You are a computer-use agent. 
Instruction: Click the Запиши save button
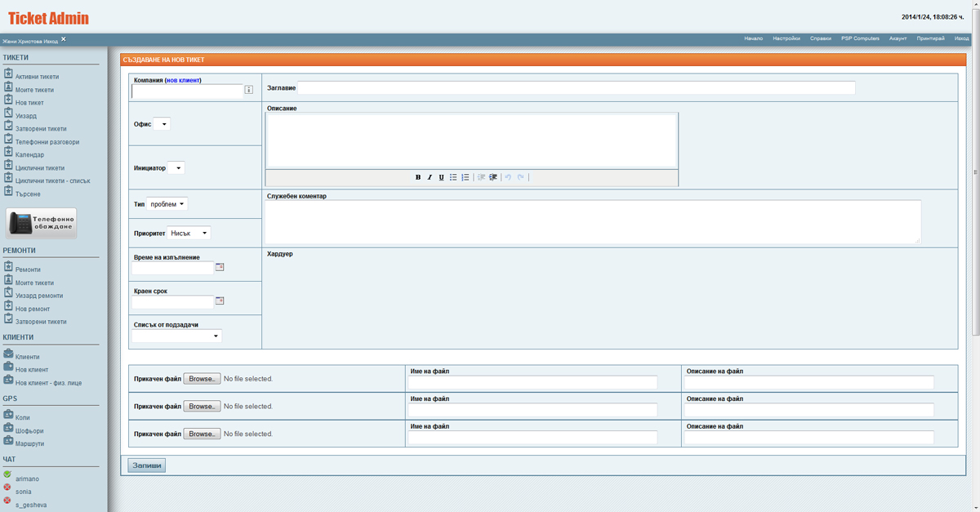pyautogui.click(x=147, y=465)
